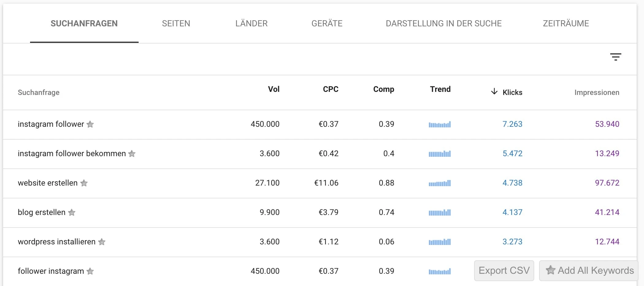
Task: Open the 7.263 Klicks link
Action: [512, 125]
